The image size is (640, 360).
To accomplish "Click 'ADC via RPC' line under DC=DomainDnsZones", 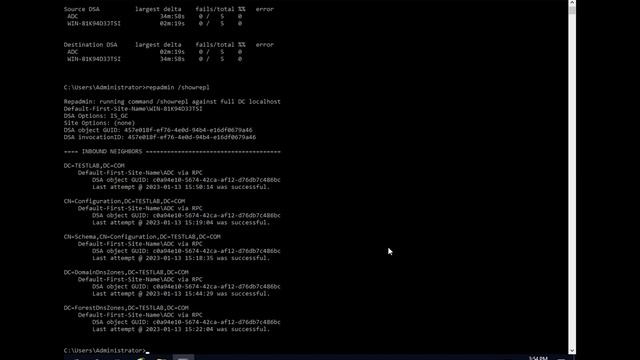I will tap(140, 280).
